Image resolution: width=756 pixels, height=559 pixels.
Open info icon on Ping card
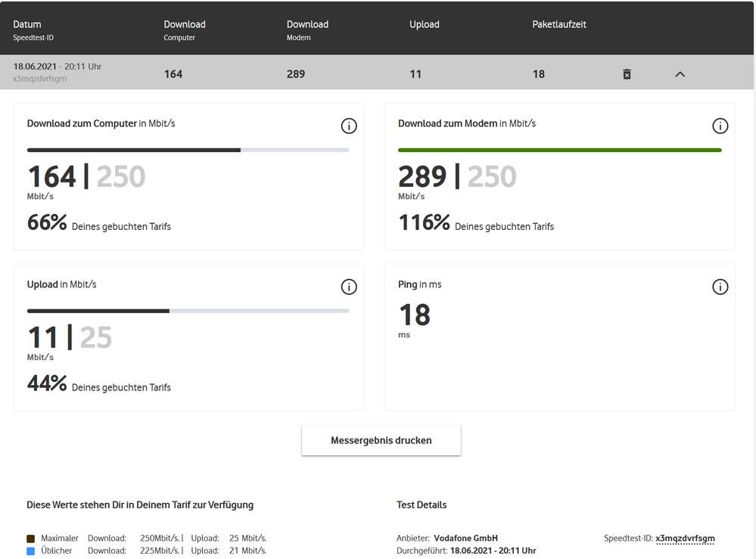click(x=720, y=287)
